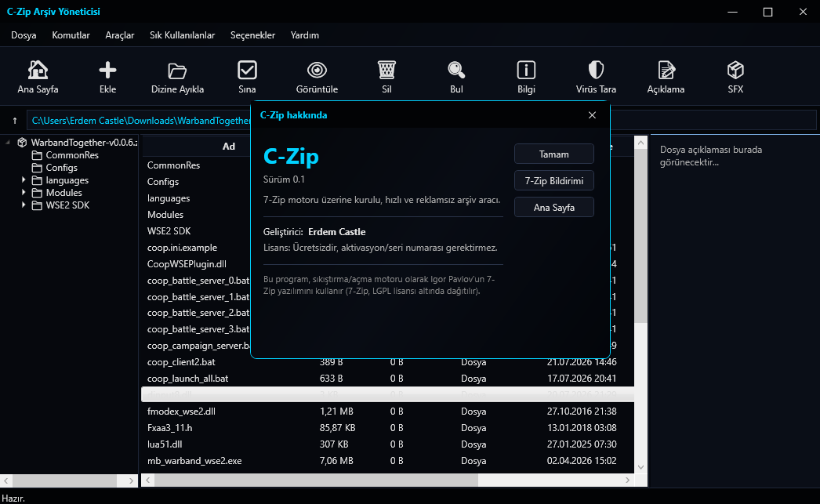The height and width of the screenshot is (504, 820).
Task: Select the WSE2 SDK folder icon in tree
Action: click(37, 205)
